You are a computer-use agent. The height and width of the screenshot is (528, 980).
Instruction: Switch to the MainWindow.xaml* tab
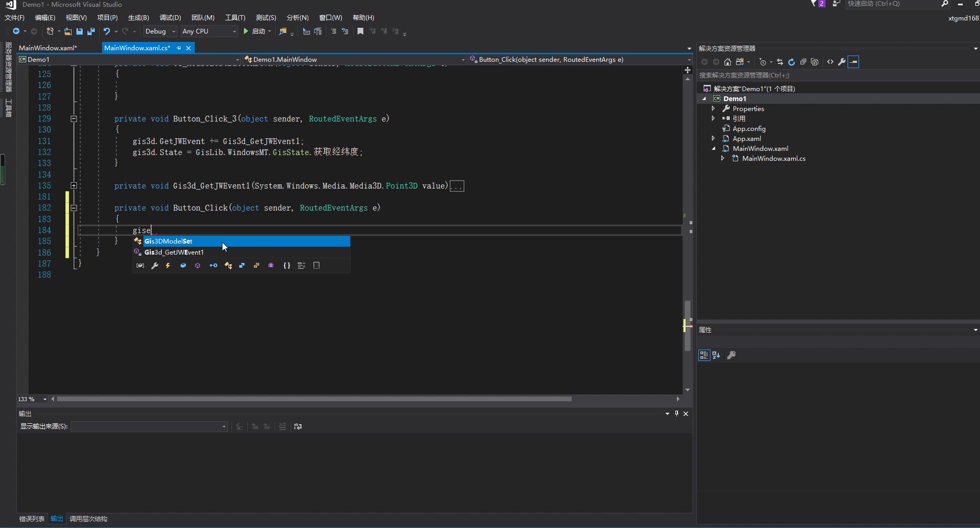(48, 48)
